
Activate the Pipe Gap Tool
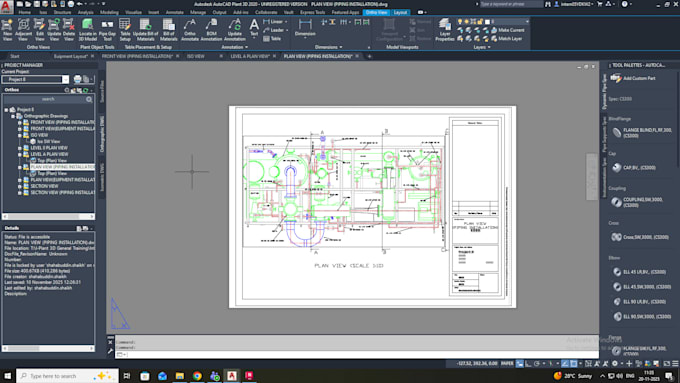click(107, 30)
